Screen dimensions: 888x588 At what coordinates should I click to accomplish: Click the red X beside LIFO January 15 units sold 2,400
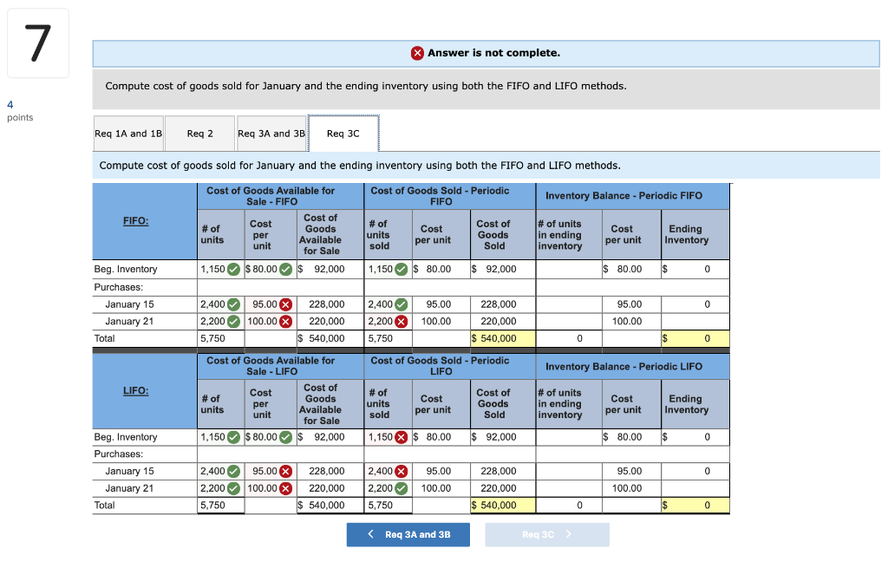coord(402,471)
